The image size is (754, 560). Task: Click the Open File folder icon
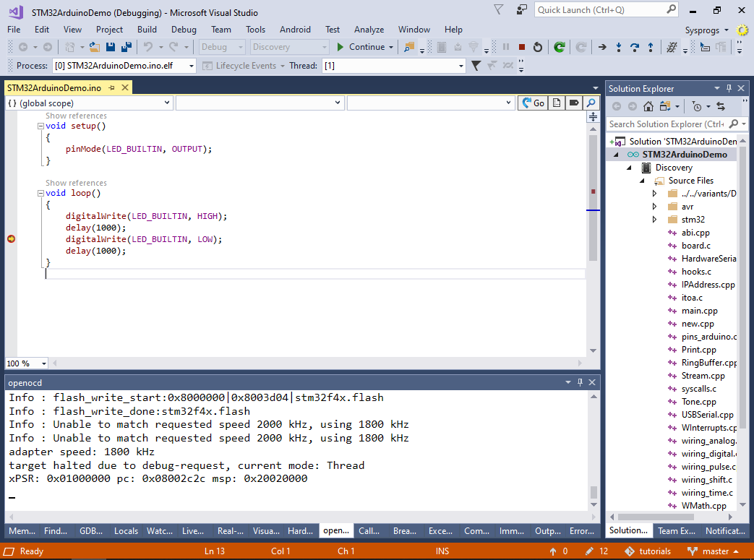(x=95, y=47)
